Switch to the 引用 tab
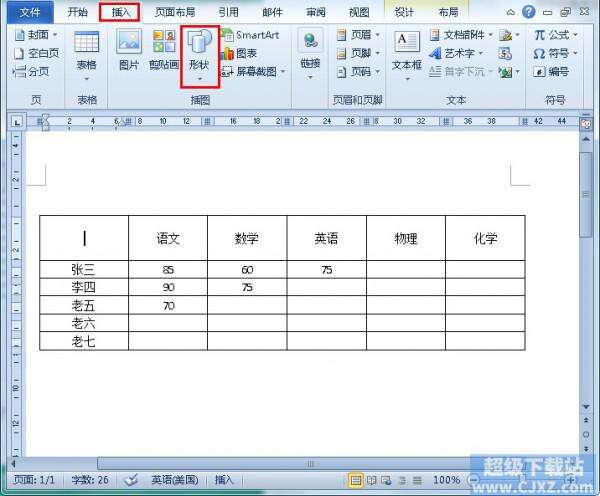This screenshot has width=600, height=496. [x=228, y=12]
